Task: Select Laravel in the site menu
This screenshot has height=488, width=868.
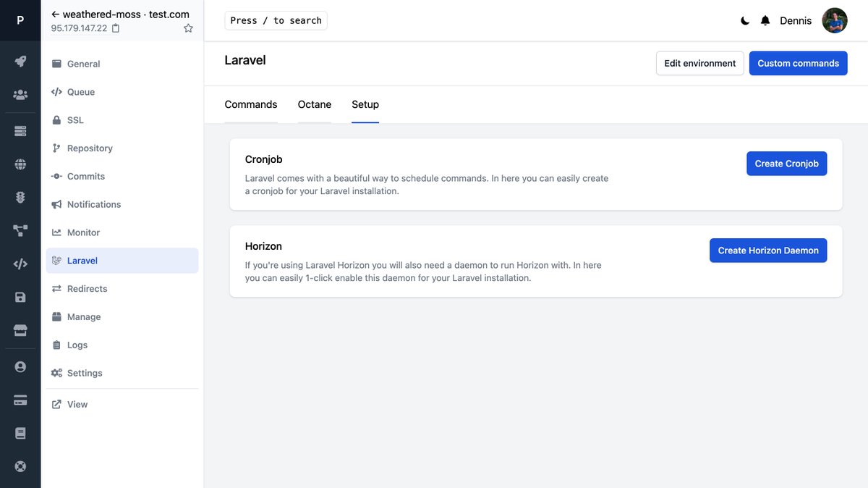Action: tap(122, 261)
